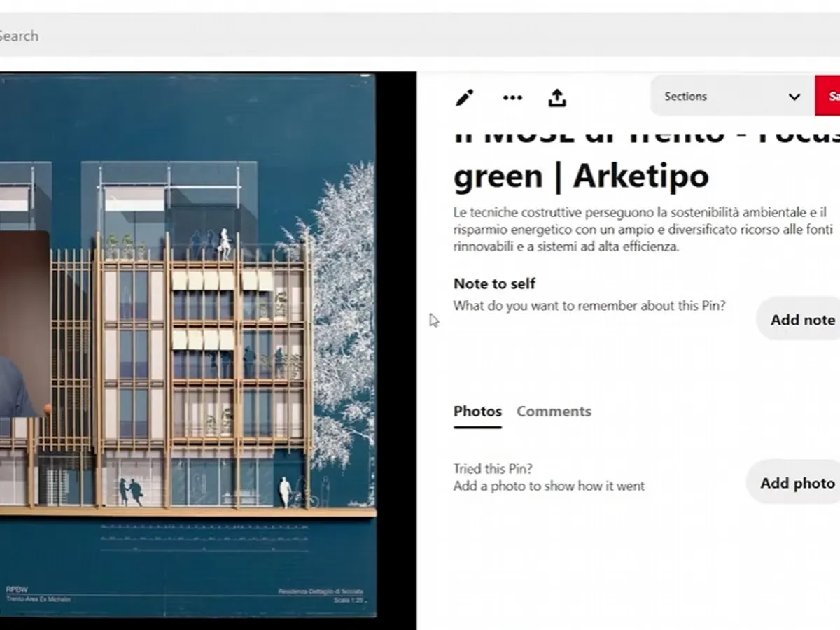Open the Sections board dropdown

coord(721,97)
